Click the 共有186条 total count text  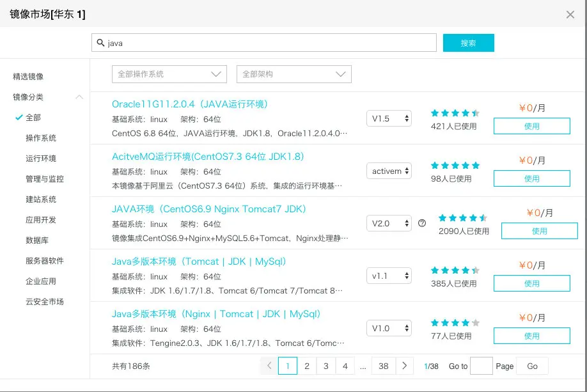pyautogui.click(x=130, y=366)
